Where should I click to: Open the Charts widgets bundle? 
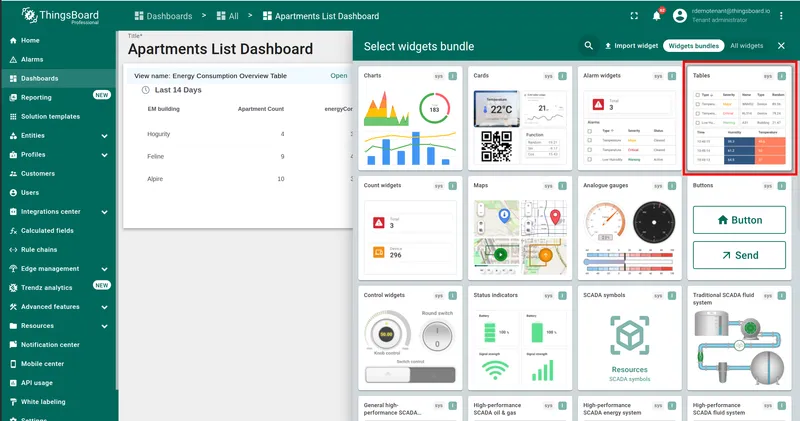tap(410, 118)
